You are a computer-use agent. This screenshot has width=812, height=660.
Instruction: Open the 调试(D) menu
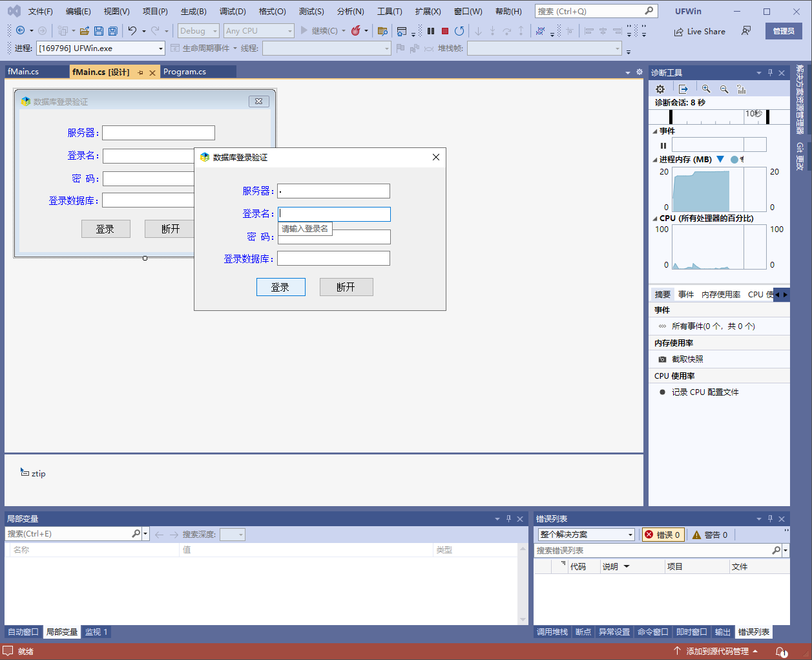[x=233, y=12]
